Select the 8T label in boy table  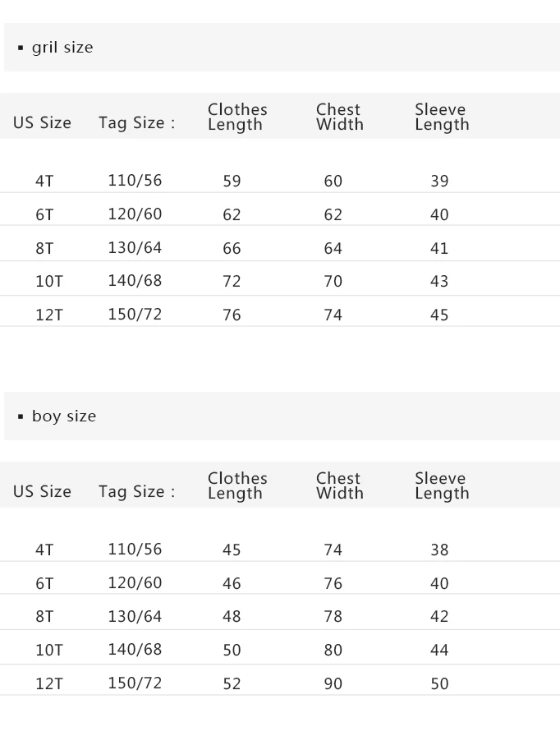pos(44,617)
